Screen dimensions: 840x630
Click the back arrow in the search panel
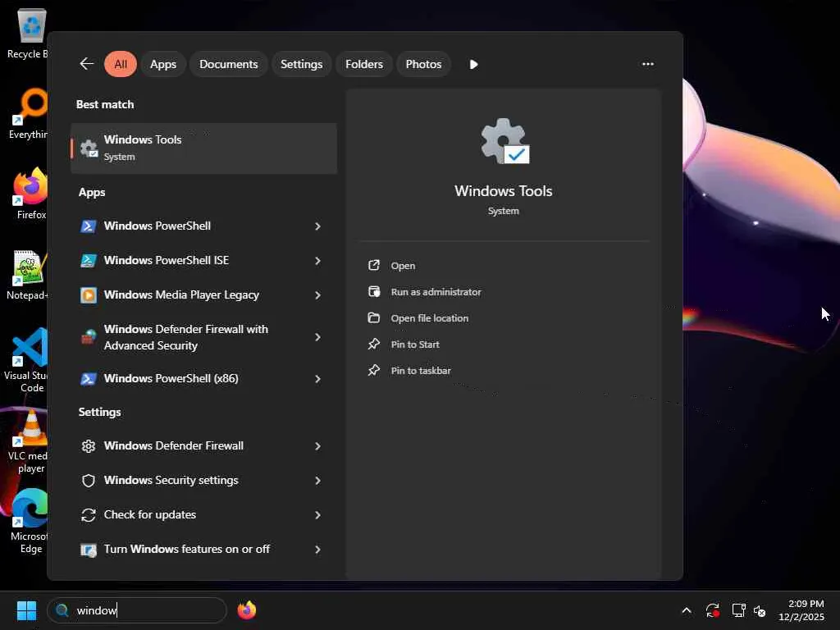tap(86, 64)
